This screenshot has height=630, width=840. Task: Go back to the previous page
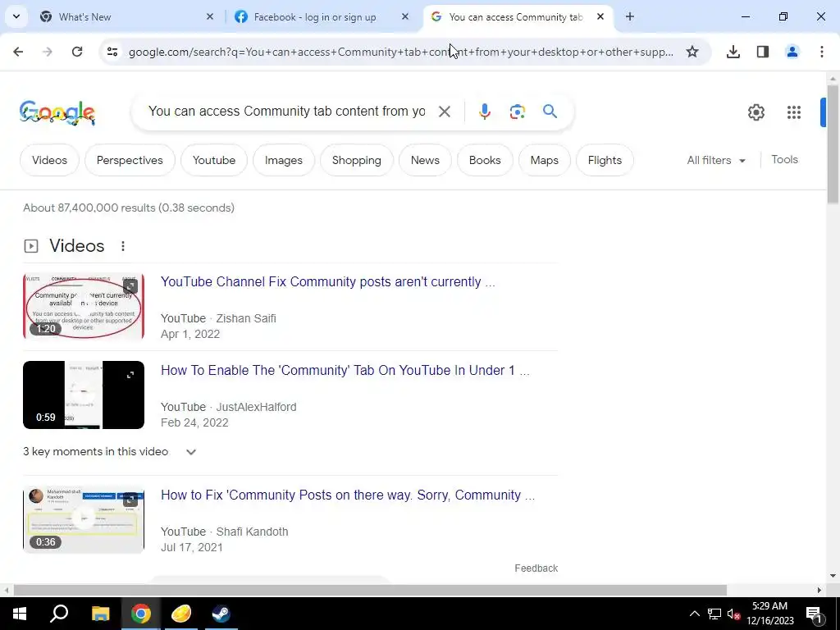tap(18, 52)
